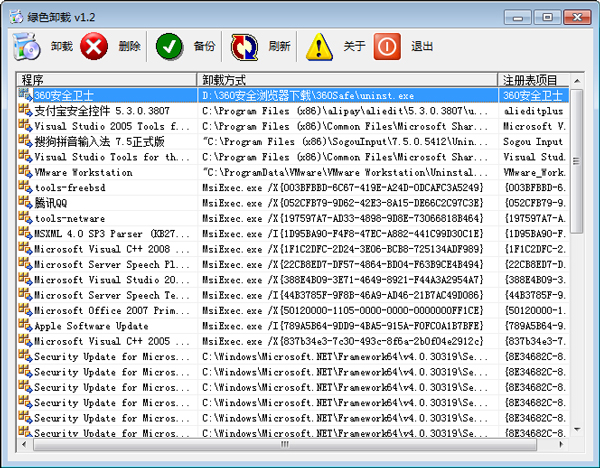The image size is (600, 468).
Task: Click vertical scrollbar up arrow
Action: (x=577, y=81)
